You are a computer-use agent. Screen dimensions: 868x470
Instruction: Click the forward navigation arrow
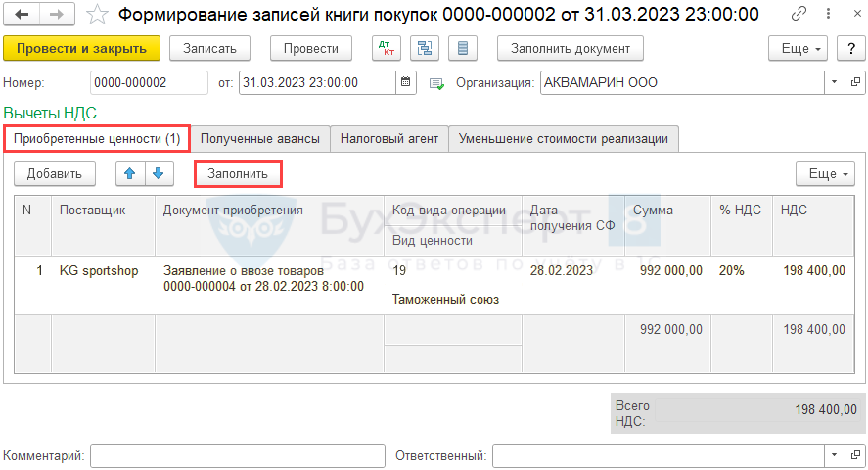click(x=57, y=14)
